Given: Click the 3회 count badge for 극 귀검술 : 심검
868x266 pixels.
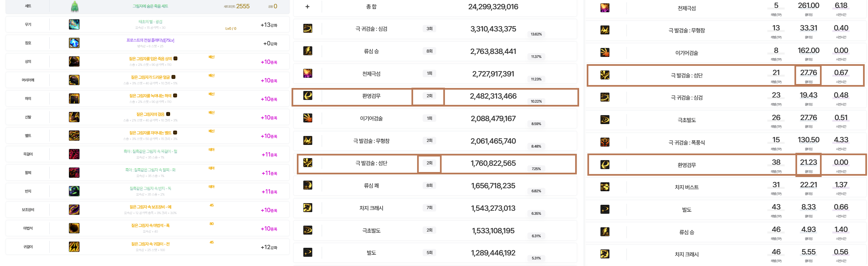Looking at the screenshot, I should point(429,29).
